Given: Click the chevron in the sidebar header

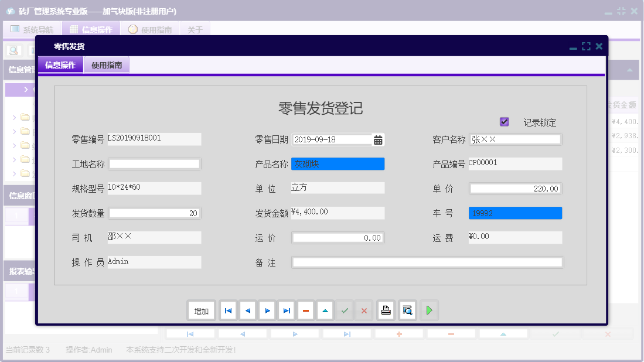Looking at the screenshot, I should (x=28, y=89).
